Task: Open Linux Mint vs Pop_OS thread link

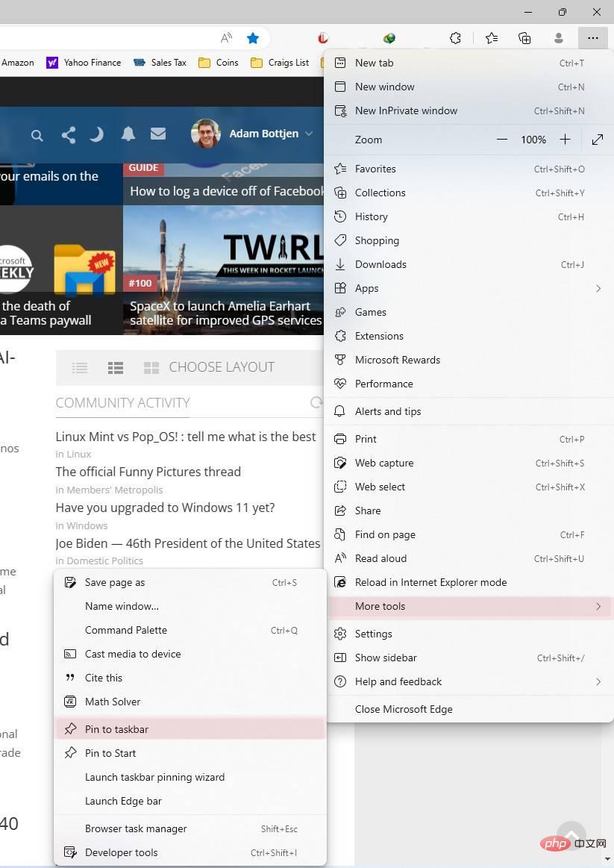Action: 185,437
